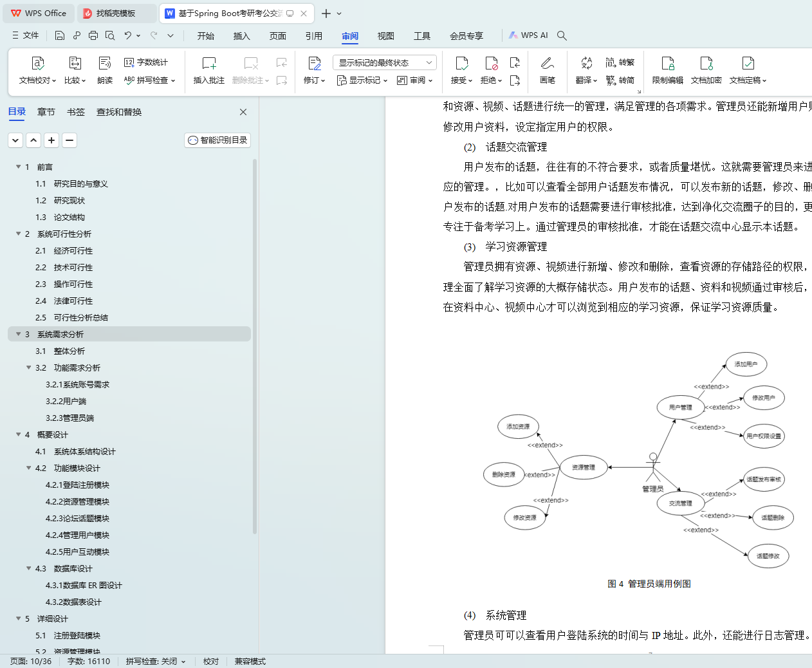Open the 开始 ribbon tab
The height and width of the screenshot is (668, 812).
click(x=206, y=36)
